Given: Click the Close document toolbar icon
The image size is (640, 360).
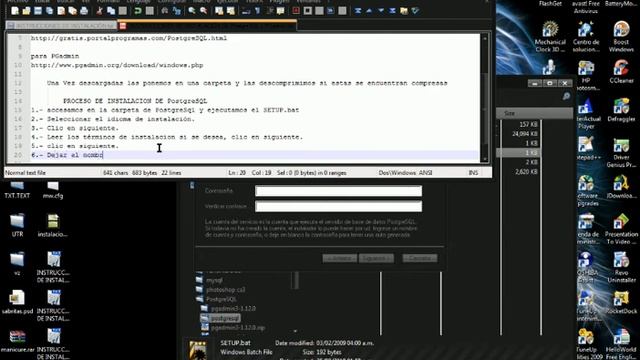Looking at the screenshot, I should 61,11.
